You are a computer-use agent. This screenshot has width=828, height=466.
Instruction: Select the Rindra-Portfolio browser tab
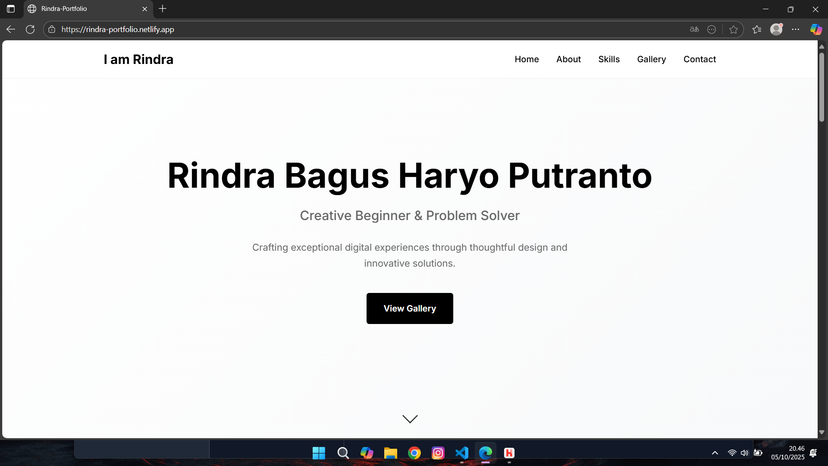click(88, 9)
